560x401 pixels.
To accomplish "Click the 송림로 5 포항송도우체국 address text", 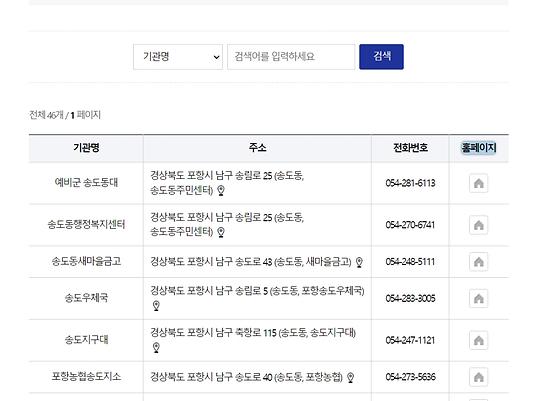I will tap(257, 291).
